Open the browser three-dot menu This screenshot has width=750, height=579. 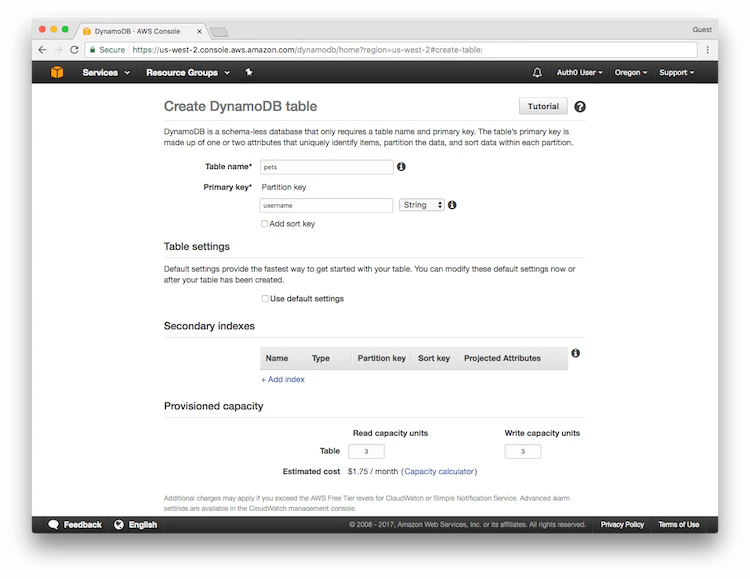pos(707,50)
